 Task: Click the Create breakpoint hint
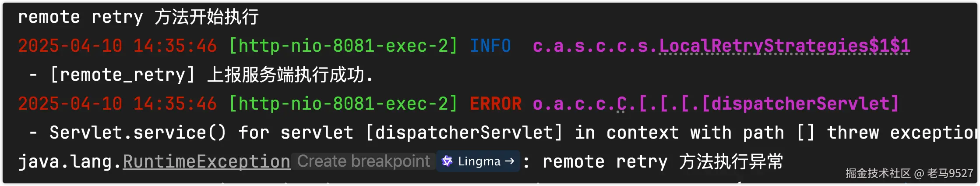(x=363, y=161)
